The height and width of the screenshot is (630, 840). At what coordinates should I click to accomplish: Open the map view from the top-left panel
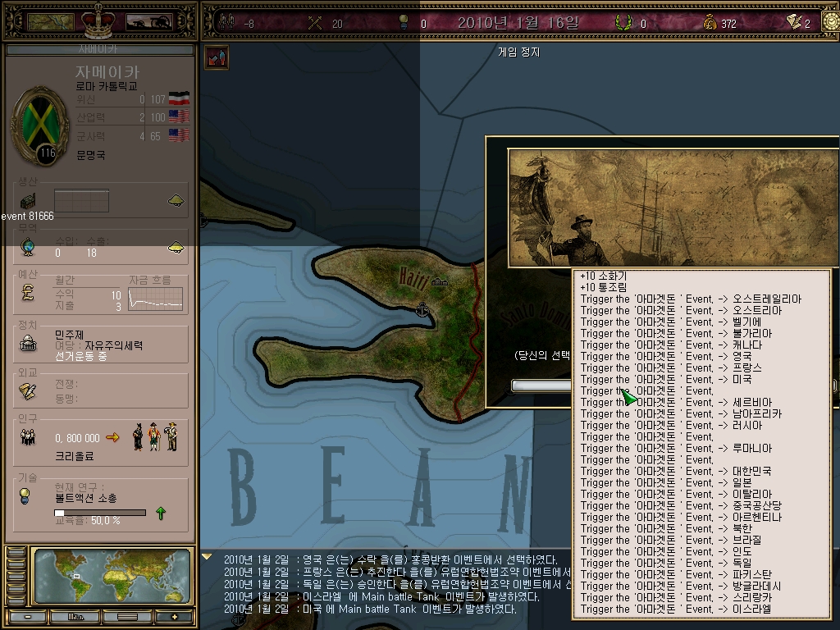[50, 22]
